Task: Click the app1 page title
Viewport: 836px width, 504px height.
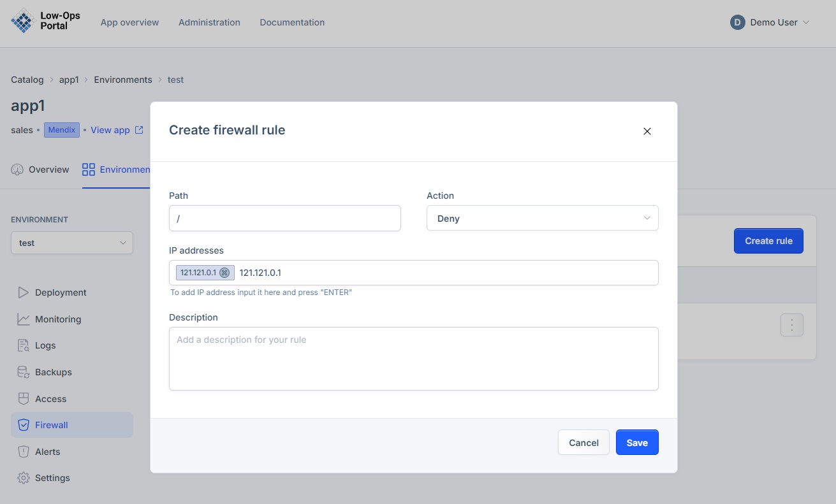Action: [x=28, y=106]
